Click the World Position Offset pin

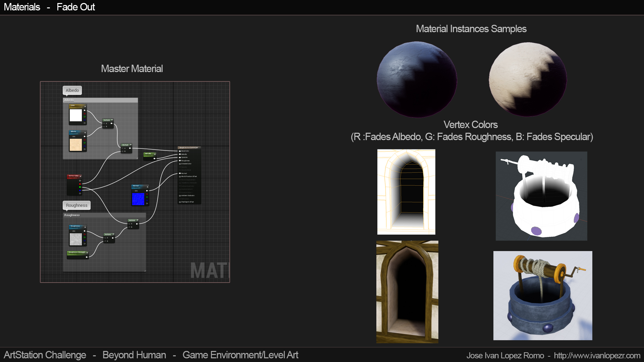[x=180, y=177]
